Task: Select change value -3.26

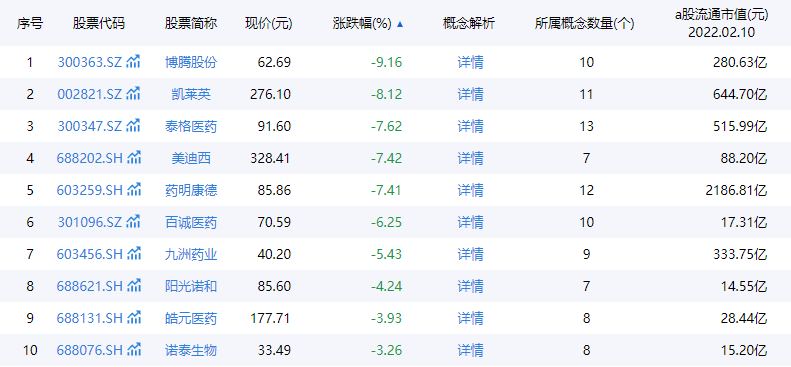Action: click(386, 350)
